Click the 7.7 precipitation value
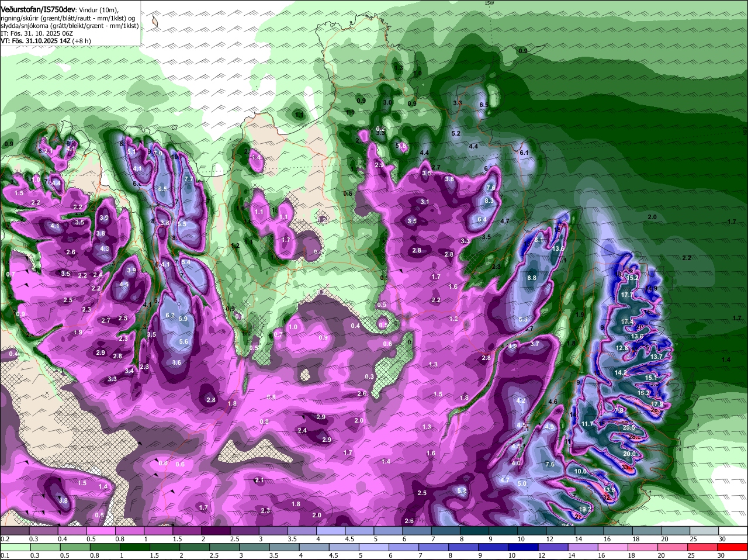 coord(188,179)
